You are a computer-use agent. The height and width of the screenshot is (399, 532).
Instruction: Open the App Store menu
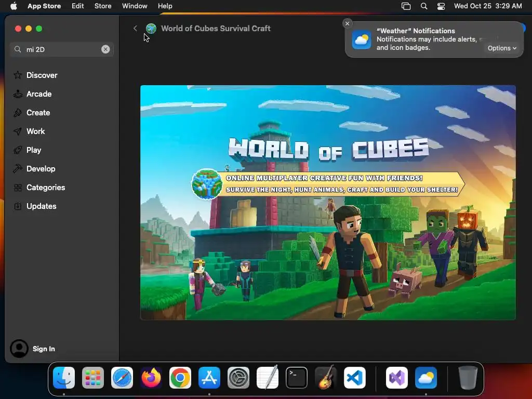[44, 6]
